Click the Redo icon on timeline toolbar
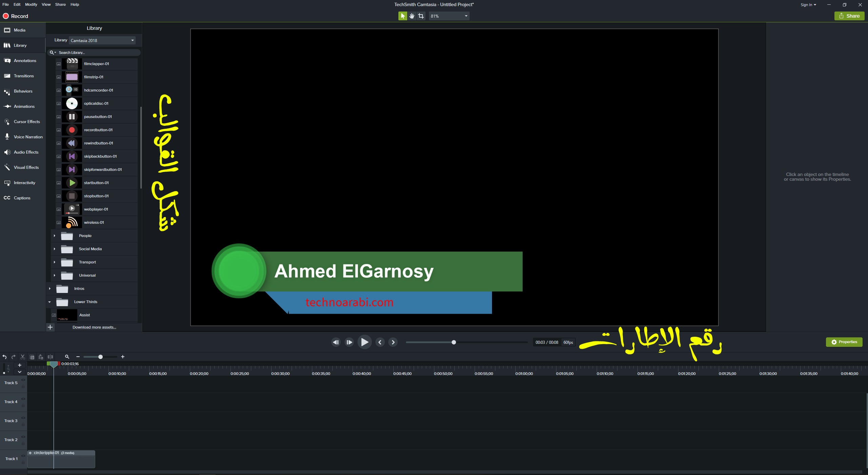Image resolution: width=868 pixels, height=475 pixels. click(x=14, y=357)
